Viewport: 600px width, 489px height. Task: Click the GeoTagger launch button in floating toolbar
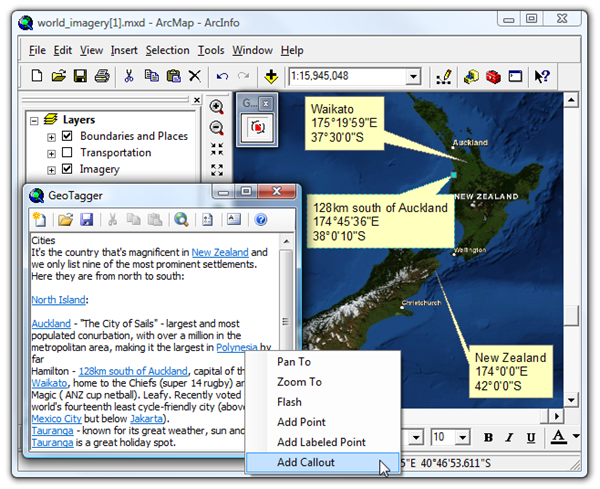[257, 127]
